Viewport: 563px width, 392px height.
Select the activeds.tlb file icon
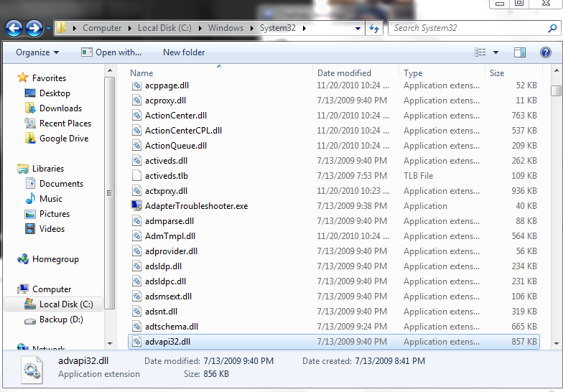pyautogui.click(x=136, y=175)
